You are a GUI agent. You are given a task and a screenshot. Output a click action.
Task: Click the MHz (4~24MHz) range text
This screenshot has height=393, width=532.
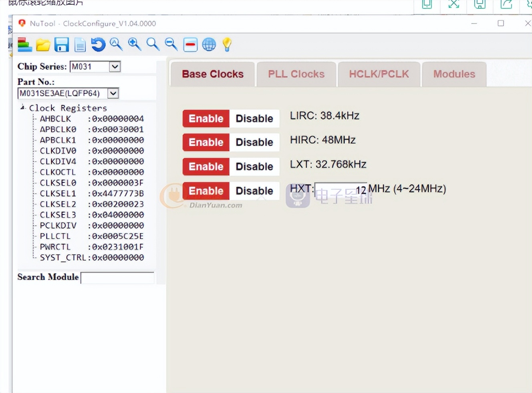point(407,189)
